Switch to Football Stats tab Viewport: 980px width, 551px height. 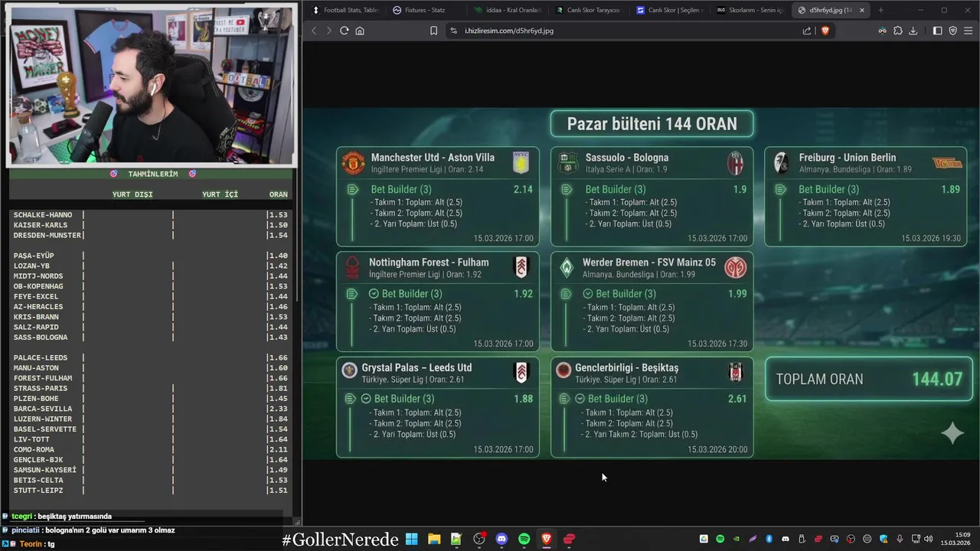coord(345,10)
